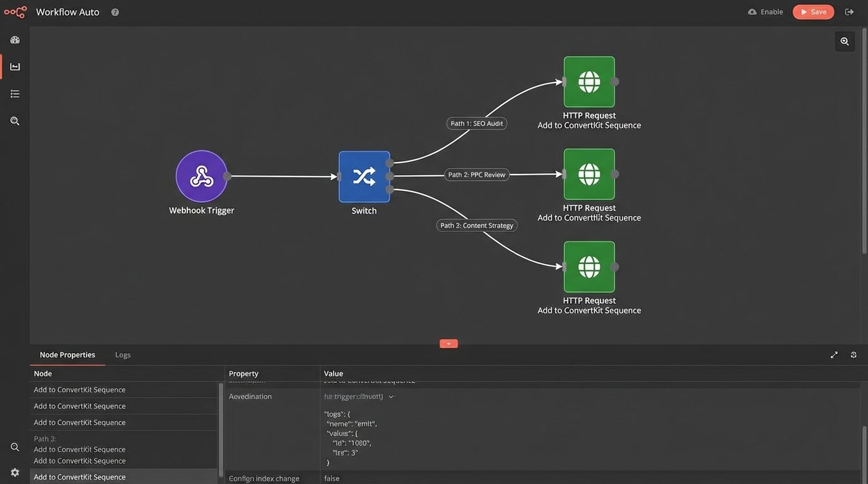
Task: Open the trigger value dropdown chevron
Action: coord(391,397)
